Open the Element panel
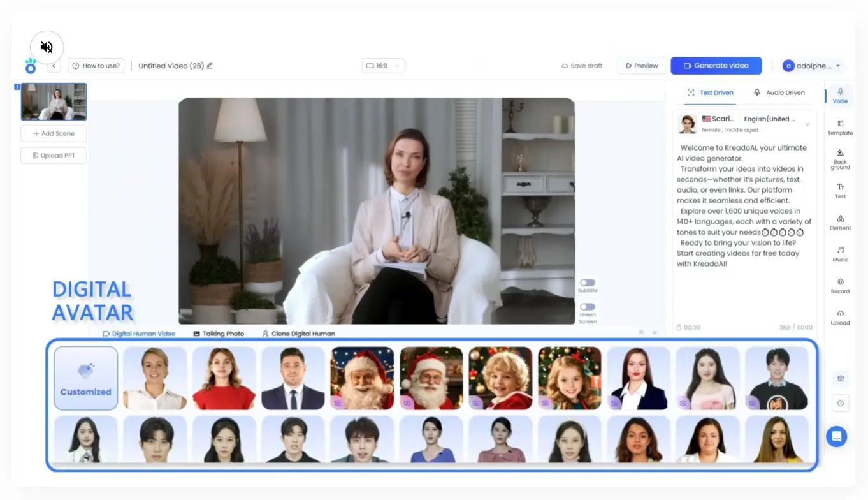868x500 pixels. point(840,222)
